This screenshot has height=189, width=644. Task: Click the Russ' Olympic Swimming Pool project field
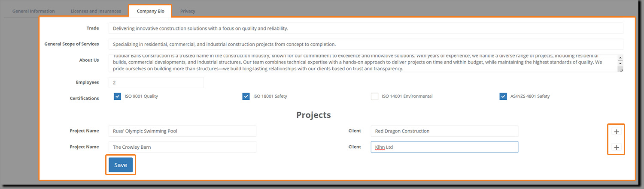pyautogui.click(x=182, y=131)
